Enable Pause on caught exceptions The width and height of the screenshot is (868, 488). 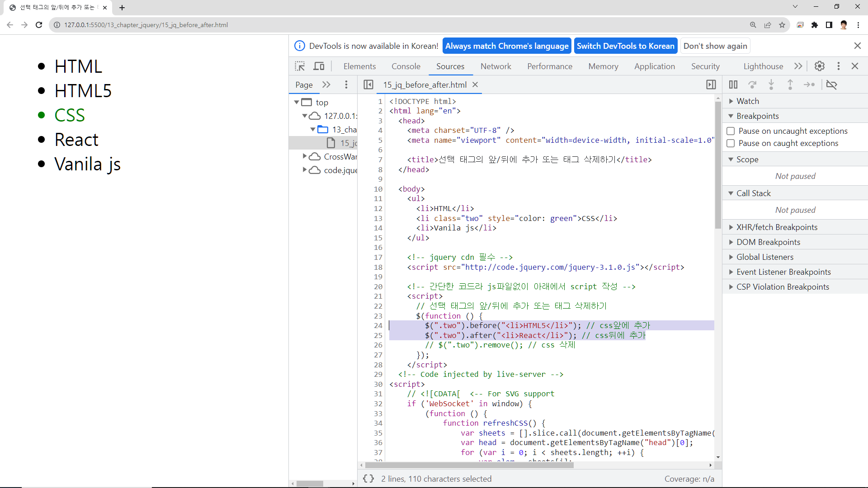[731, 143]
